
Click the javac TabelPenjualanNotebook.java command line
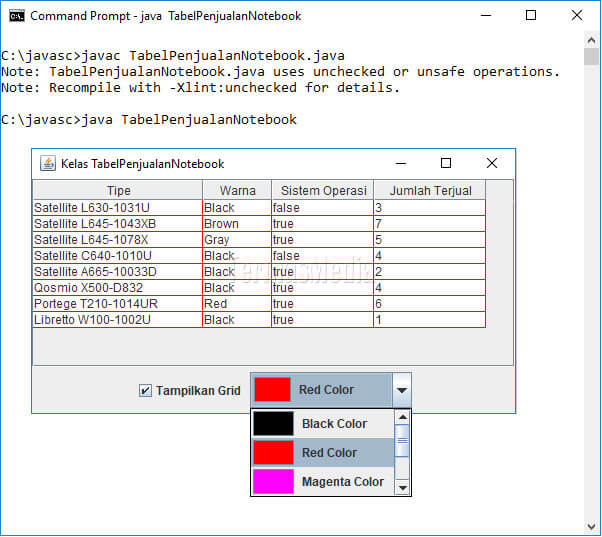[173, 56]
